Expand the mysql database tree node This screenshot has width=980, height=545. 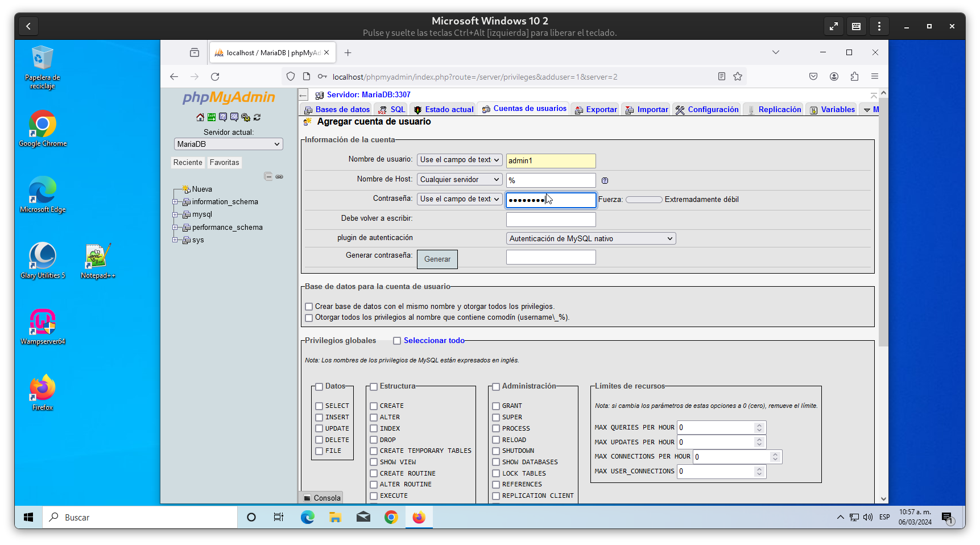click(175, 214)
